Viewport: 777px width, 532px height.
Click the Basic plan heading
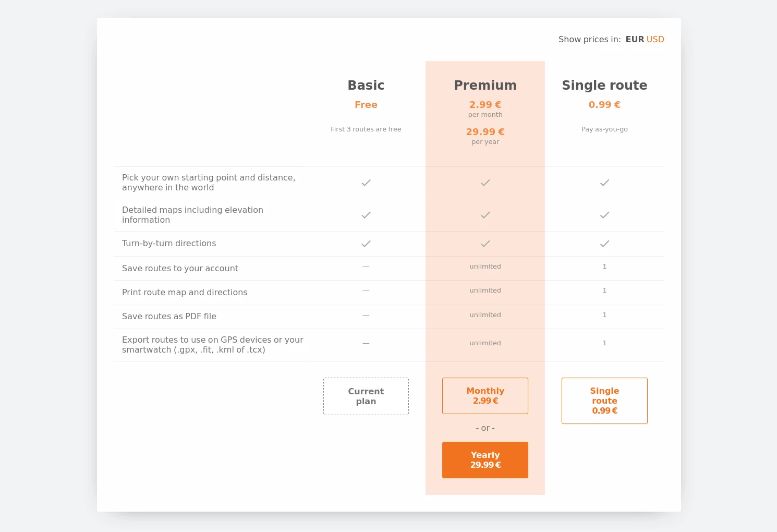tap(366, 86)
